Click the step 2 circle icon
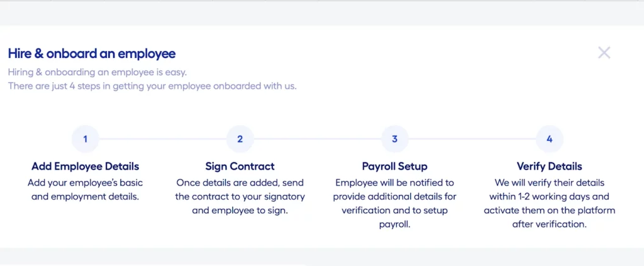 240,139
